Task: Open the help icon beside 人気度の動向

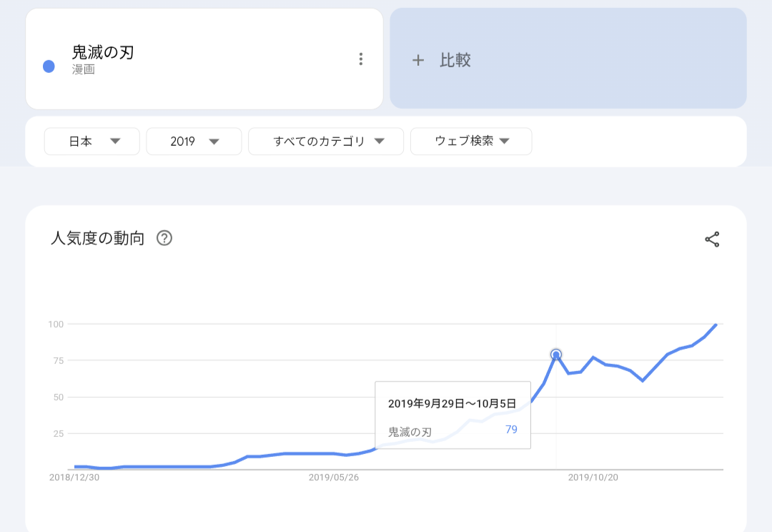Action: (x=164, y=238)
